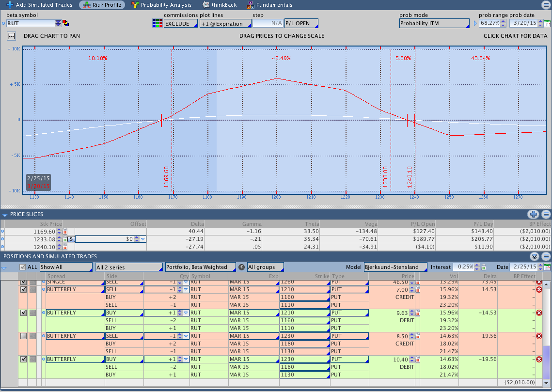
Task: Open the prob mode Probability ITM dropdown
Action: point(434,23)
